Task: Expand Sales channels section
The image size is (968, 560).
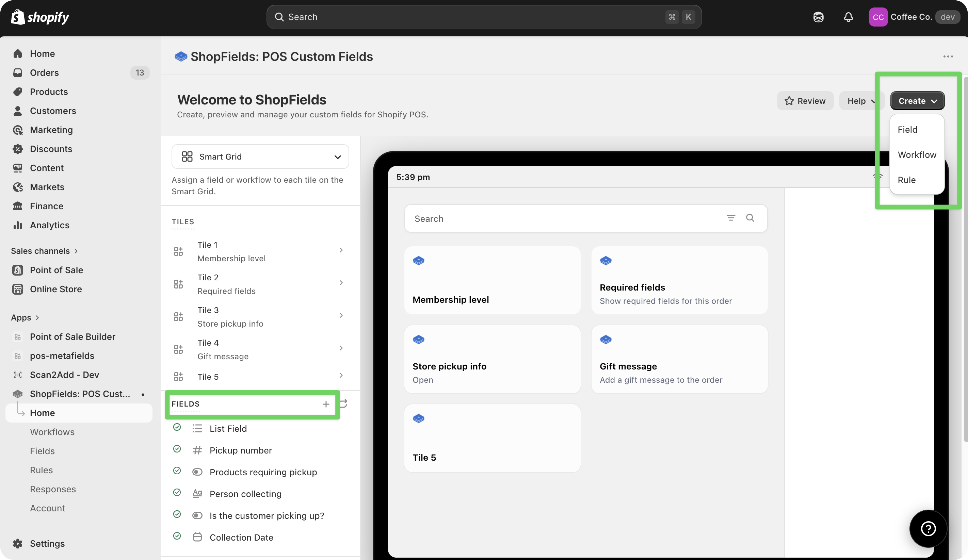Action: (x=45, y=251)
